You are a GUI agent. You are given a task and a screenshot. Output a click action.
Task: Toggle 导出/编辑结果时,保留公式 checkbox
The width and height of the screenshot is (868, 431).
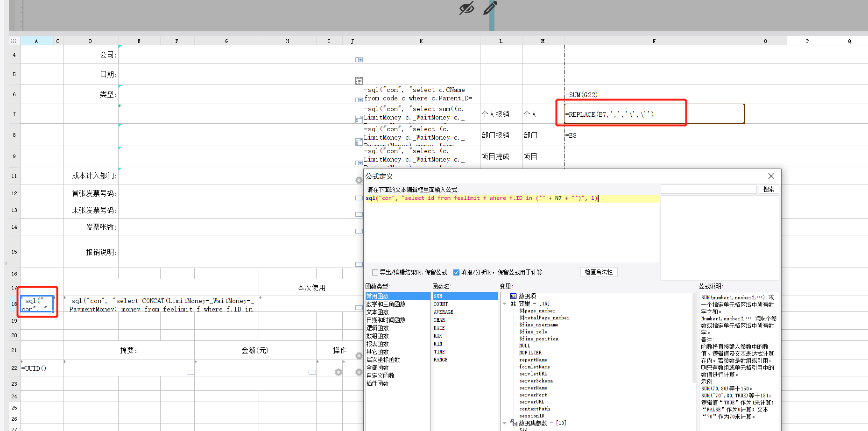375,272
